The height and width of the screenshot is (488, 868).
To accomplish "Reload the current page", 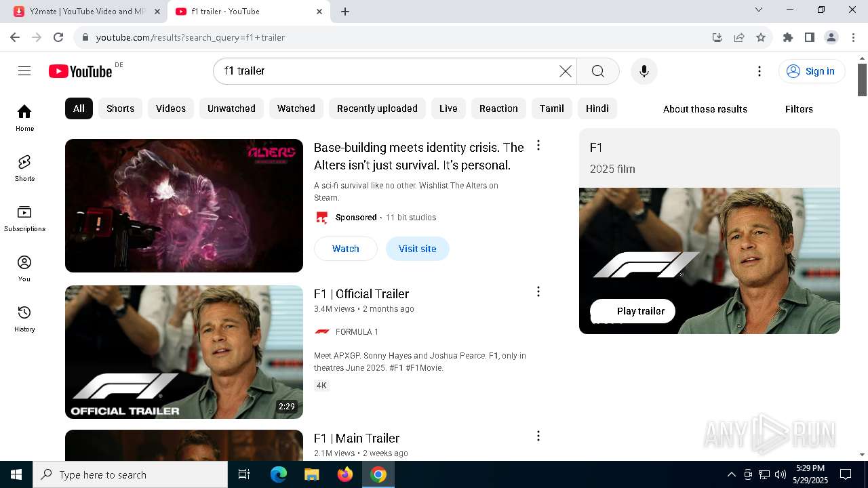I will (x=58, y=37).
